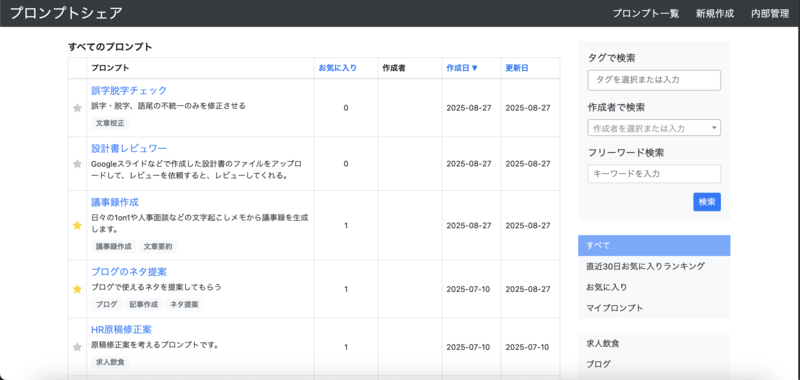Click the blue 検索 button

click(x=707, y=201)
